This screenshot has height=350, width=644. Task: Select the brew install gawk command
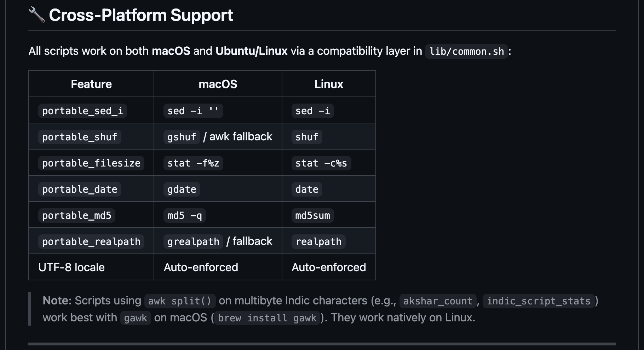tap(267, 318)
